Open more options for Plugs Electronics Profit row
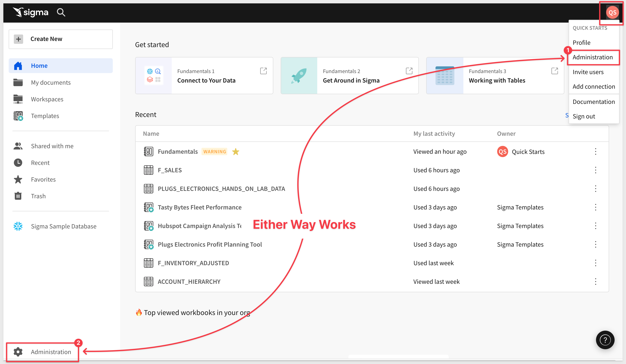This screenshot has height=364, width=626. [595, 244]
